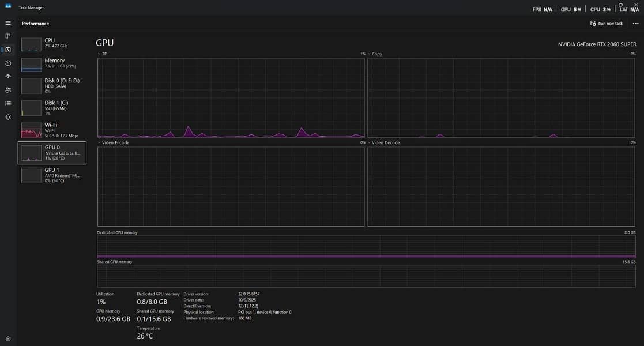Open the 3D graph engine dropdown
The image size is (644, 346).
(x=102, y=54)
